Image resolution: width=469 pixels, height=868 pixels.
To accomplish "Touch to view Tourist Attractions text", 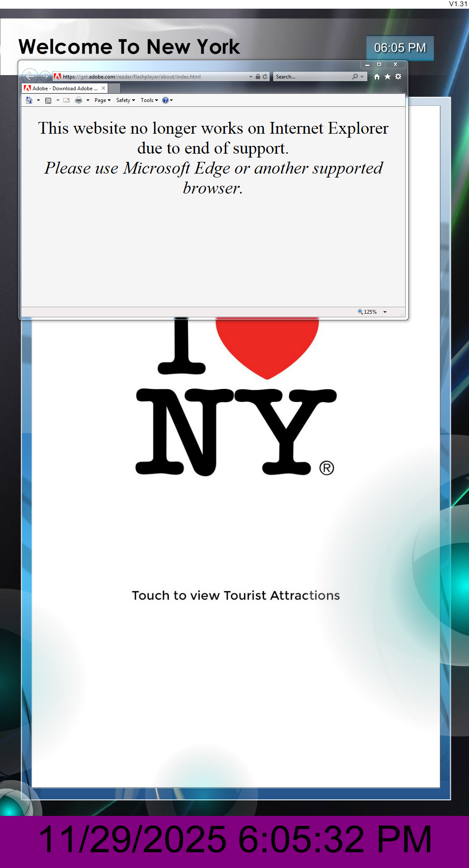I will pyautogui.click(x=236, y=595).
